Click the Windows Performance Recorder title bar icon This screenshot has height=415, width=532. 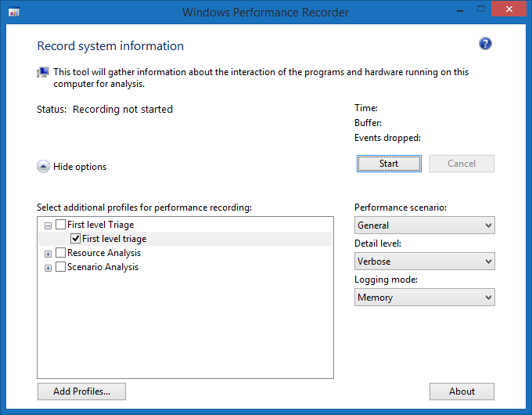[x=13, y=13]
